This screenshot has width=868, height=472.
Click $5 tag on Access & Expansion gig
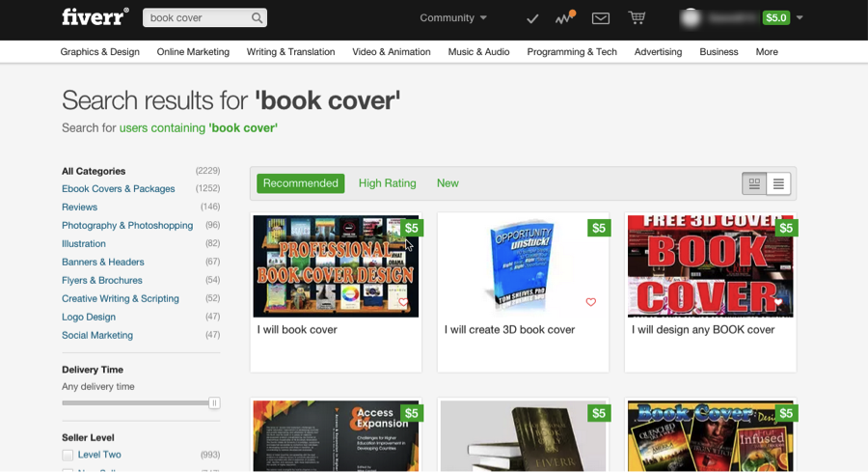pos(411,413)
